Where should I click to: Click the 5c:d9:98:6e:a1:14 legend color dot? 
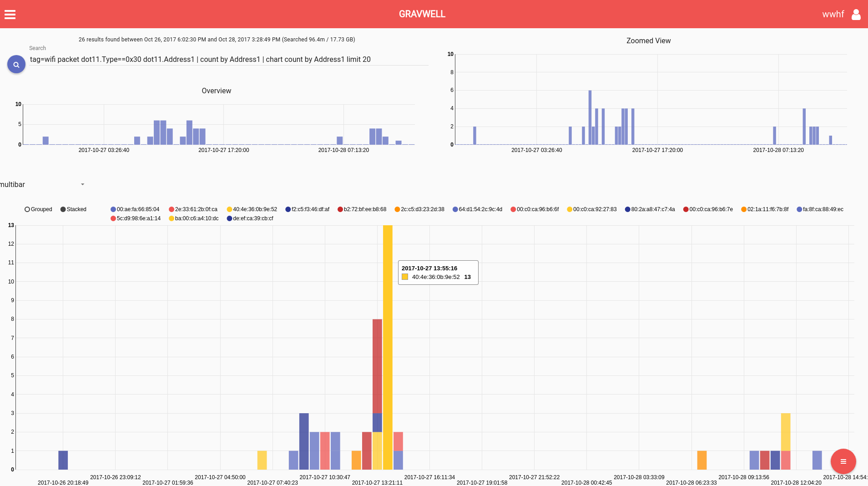[x=113, y=218]
